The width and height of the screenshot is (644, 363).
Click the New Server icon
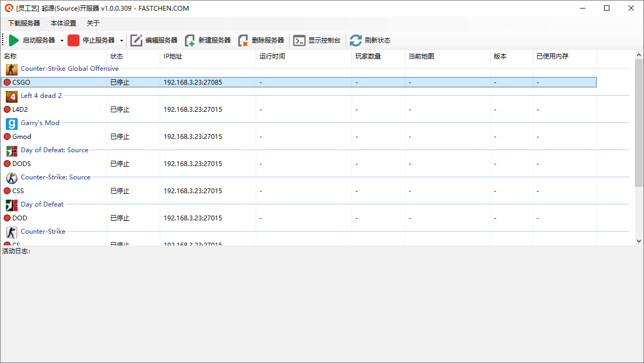[x=190, y=40]
